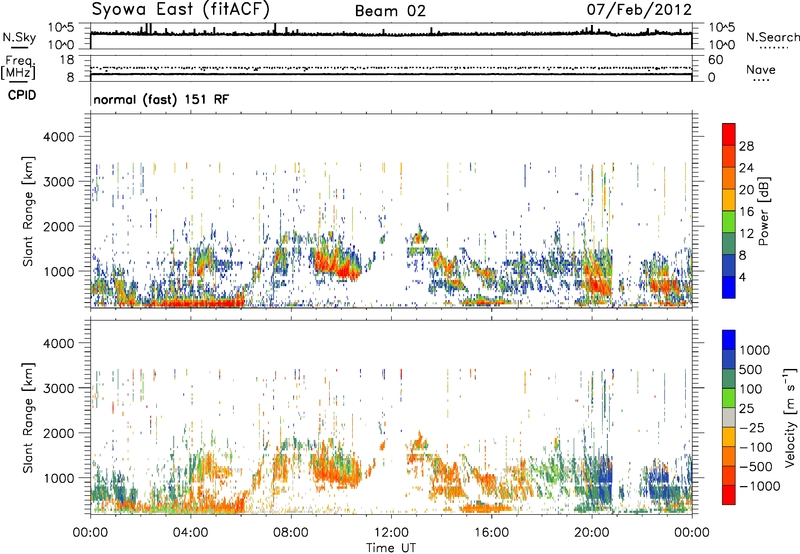
Task: Click the '1000' tick in the power panel
Action: point(59,271)
